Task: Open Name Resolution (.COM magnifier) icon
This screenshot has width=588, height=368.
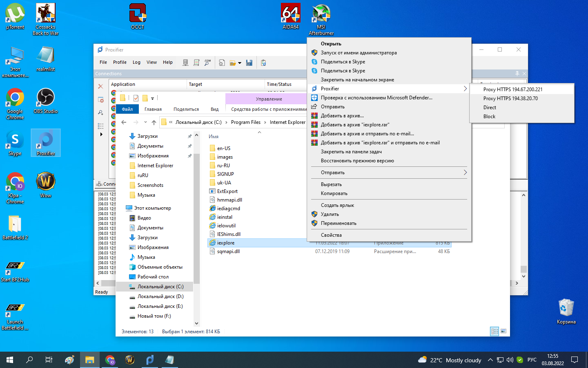Action: (x=207, y=63)
